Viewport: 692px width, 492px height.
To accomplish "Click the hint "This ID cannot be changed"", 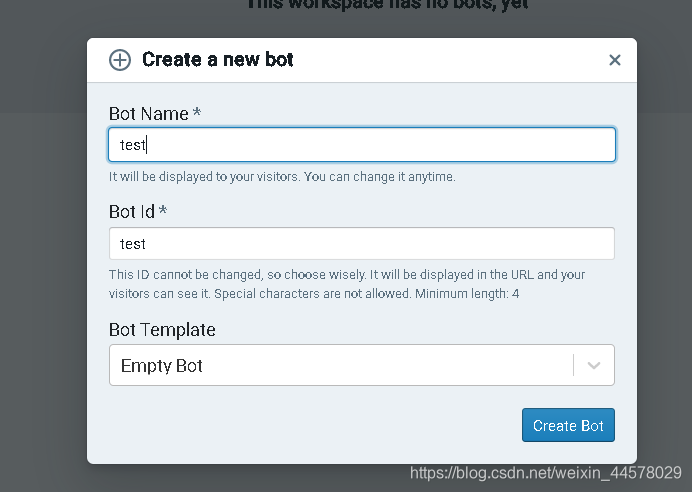I will [x=186, y=275].
